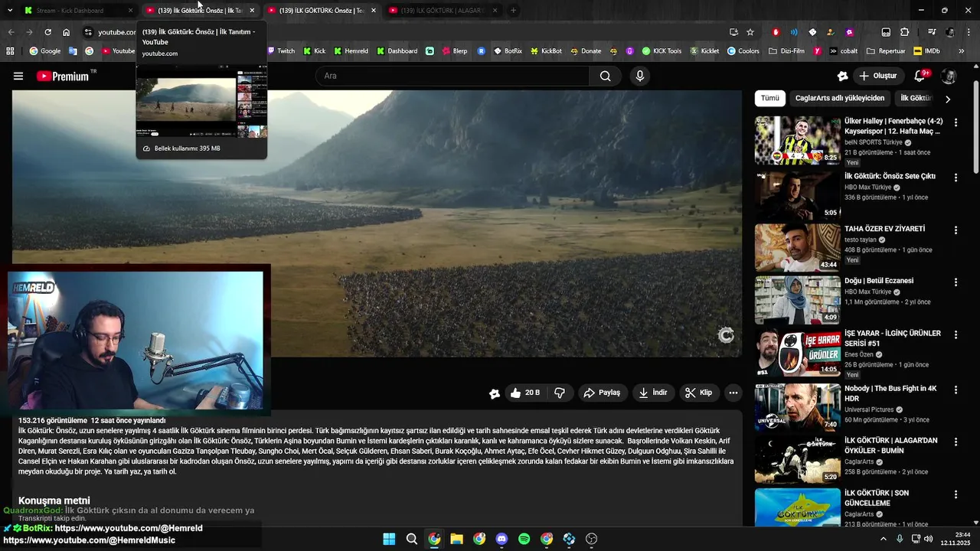This screenshot has height=551, width=980.
Task: Open Chrome extensions puzzle icon
Action: pyautogui.click(x=904, y=32)
